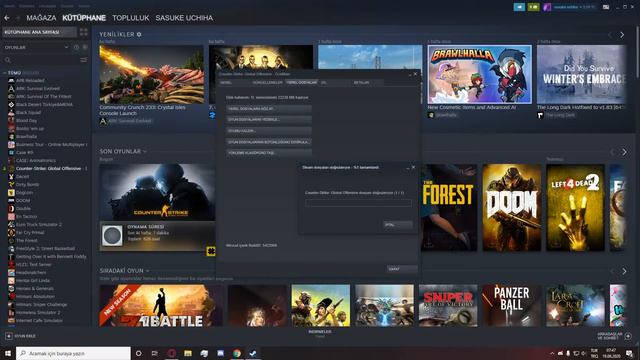640x360 pixels.
Task: Click the blue announcements icon in header
Action: coord(519,7)
